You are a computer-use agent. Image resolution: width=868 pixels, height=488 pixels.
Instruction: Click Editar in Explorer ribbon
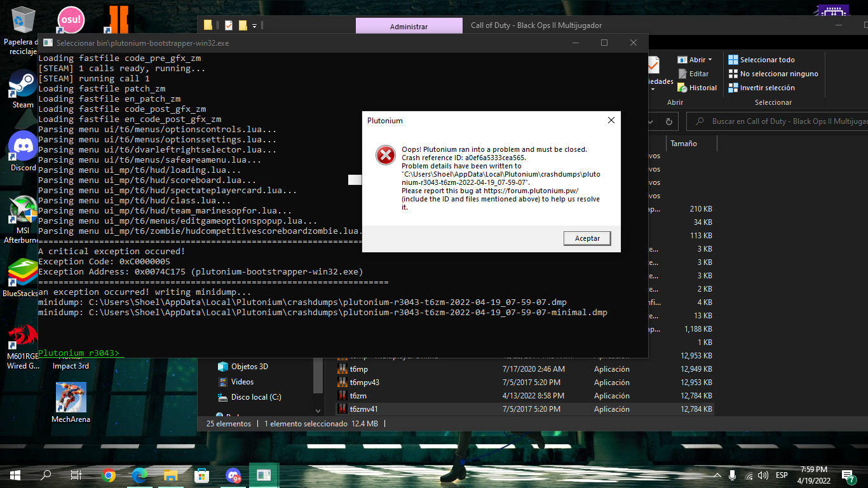click(693, 74)
